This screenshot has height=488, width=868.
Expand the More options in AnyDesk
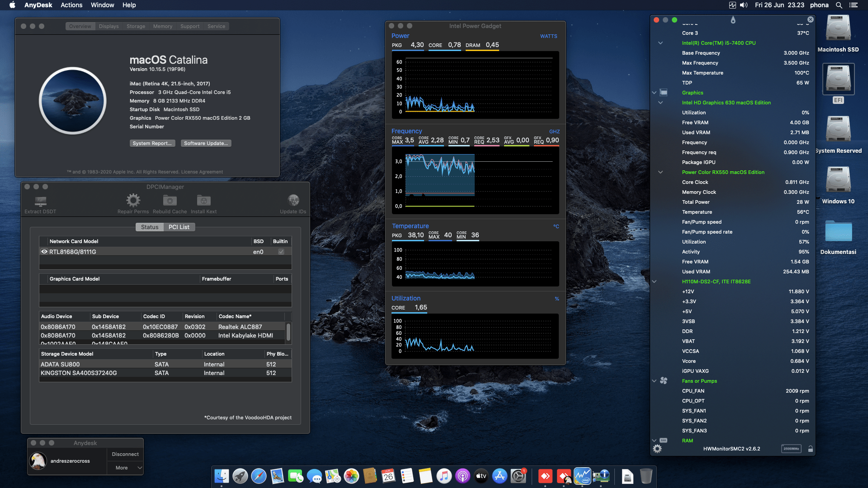pos(125,468)
